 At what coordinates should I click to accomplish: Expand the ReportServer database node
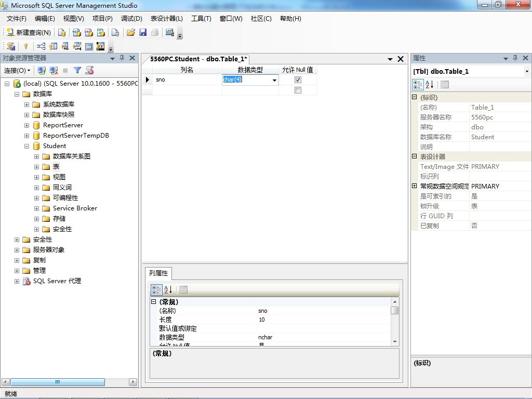click(x=26, y=126)
